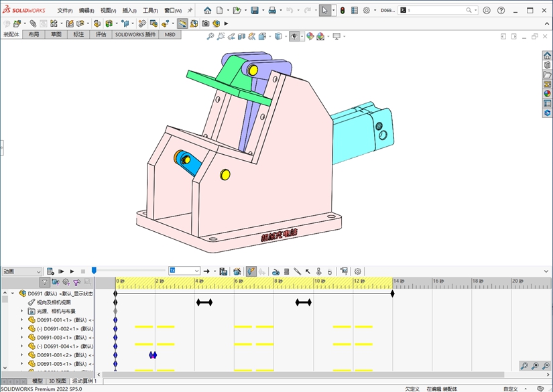Expand 光源、相机与布景 tree node
Viewport: 553px width, 392px height.
point(22,312)
